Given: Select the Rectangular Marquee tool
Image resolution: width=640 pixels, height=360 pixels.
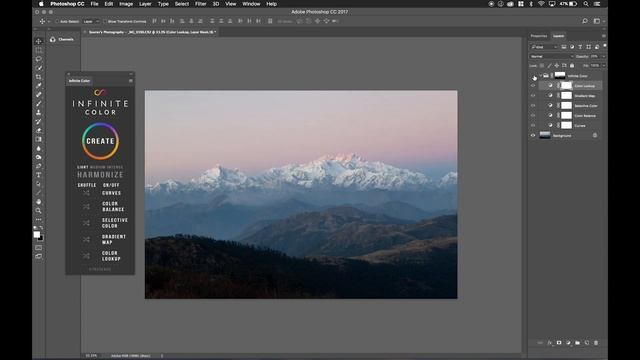Looking at the screenshot, I should coord(39,50).
